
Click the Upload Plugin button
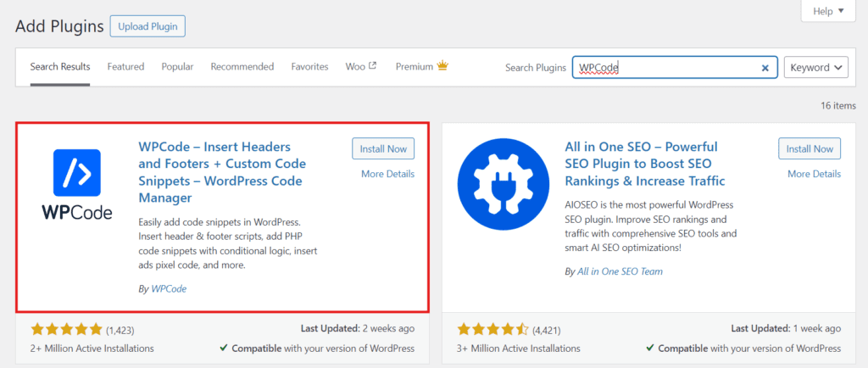[147, 26]
